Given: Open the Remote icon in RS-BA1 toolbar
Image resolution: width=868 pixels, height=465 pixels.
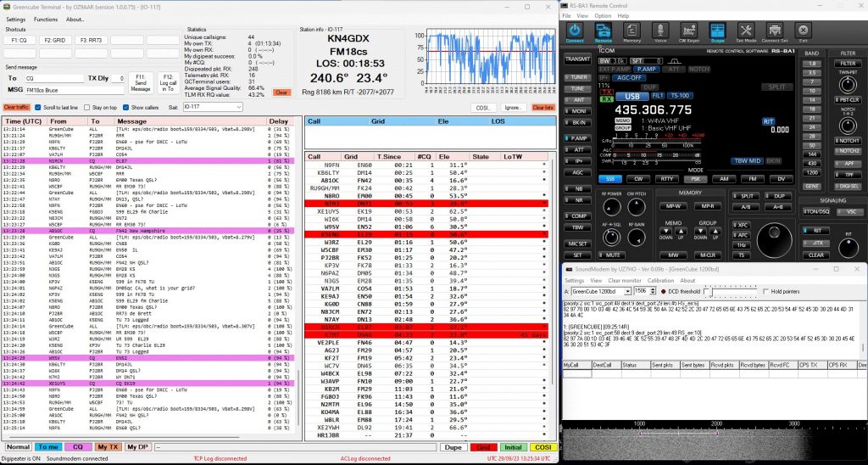Looking at the screenshot, I should coord(603,31).
